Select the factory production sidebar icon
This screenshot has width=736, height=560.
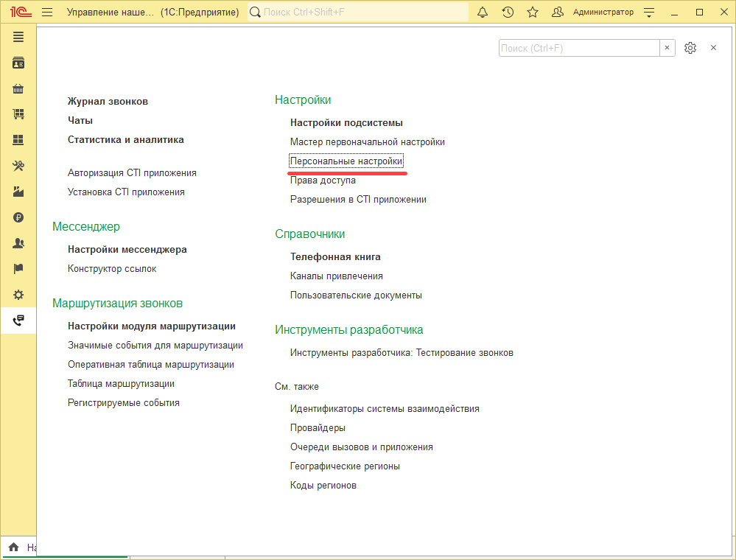(18, 192)
